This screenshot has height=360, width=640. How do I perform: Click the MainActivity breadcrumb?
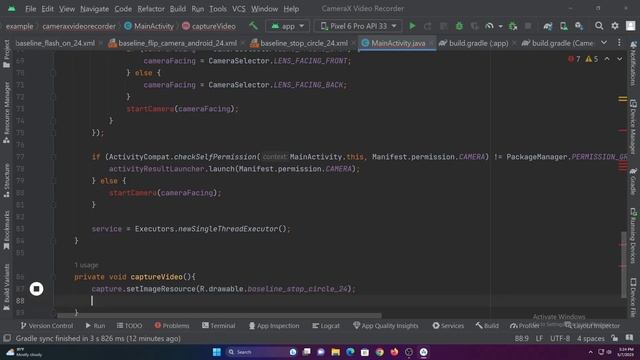pos(149,26)
